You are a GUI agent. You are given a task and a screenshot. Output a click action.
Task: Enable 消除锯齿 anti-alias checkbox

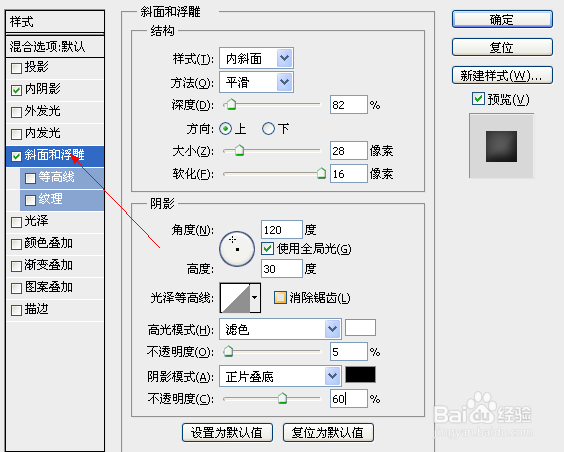coord(280,298)
